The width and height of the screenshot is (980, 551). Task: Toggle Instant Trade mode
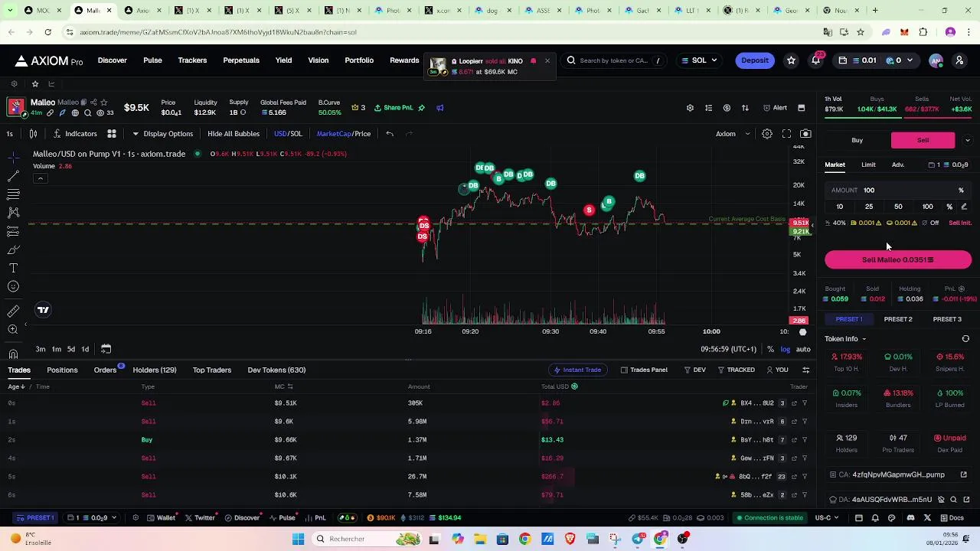[x=577, y=370]
